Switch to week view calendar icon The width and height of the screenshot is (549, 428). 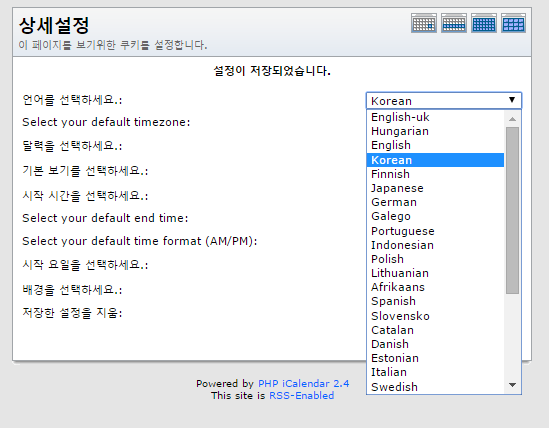coord(454,23)
